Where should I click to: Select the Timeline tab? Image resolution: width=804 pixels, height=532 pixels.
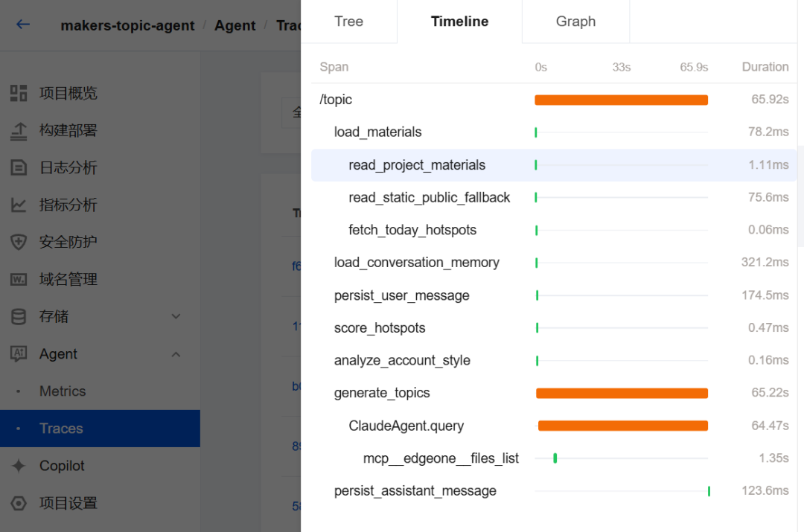(459, 22)
